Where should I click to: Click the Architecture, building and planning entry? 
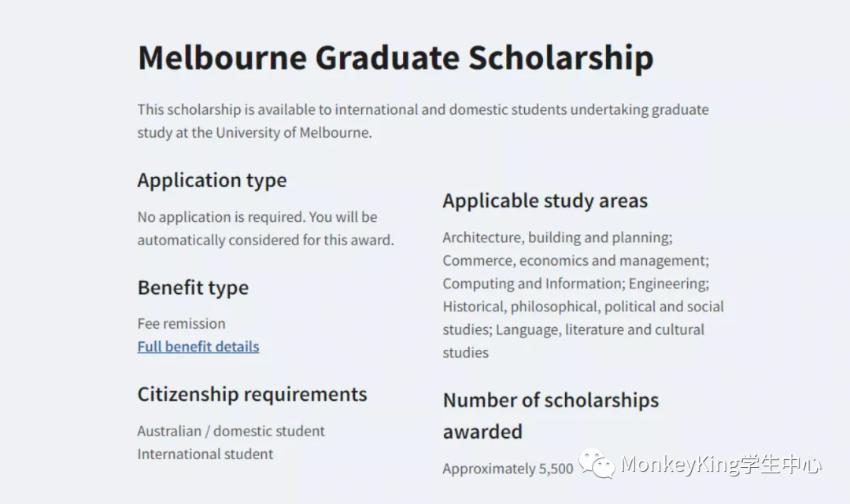(557, 237)
